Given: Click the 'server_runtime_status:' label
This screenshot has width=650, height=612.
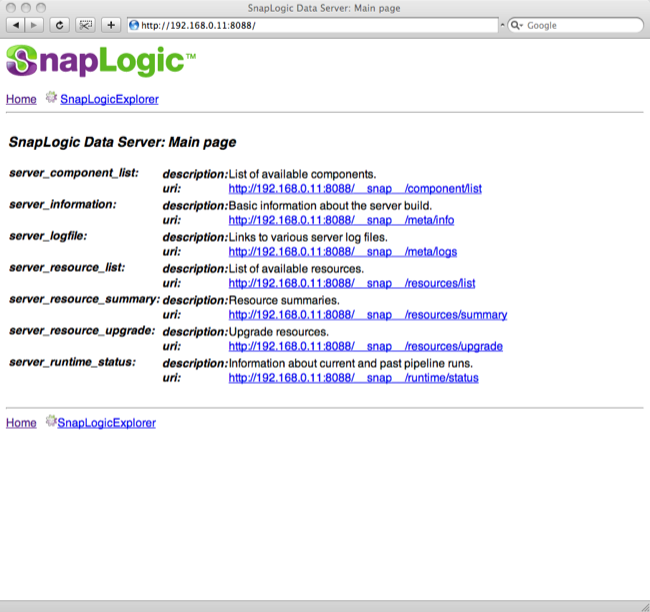Looking at the screenshot, I should click(73, 362).
